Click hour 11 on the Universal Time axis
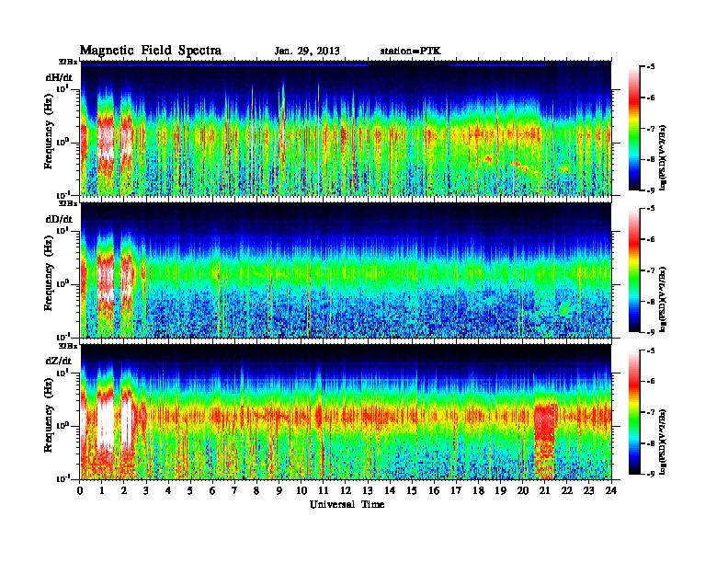This screenshot has height=563, width=728. [324, 490]
